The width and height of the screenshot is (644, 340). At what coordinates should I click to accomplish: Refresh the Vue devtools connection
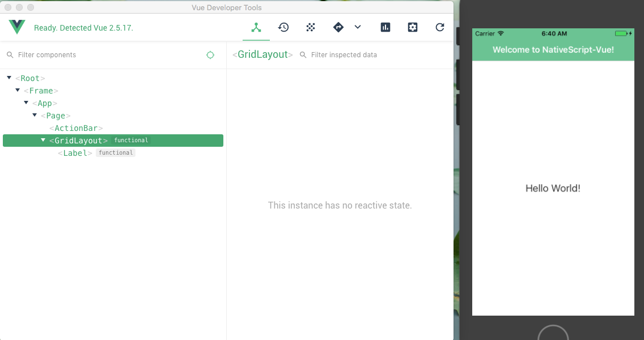tap(439, 27)
